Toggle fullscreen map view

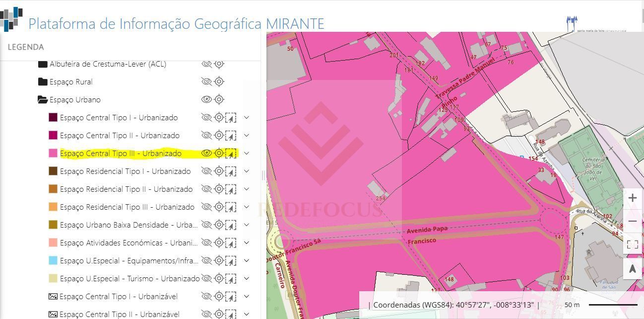pos(632,244)
